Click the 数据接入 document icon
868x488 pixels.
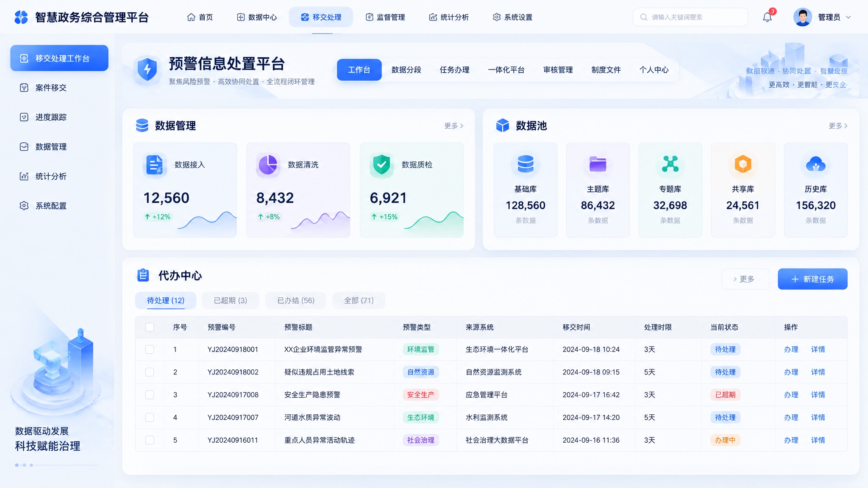pyautogui.click(x=155, y=165)
